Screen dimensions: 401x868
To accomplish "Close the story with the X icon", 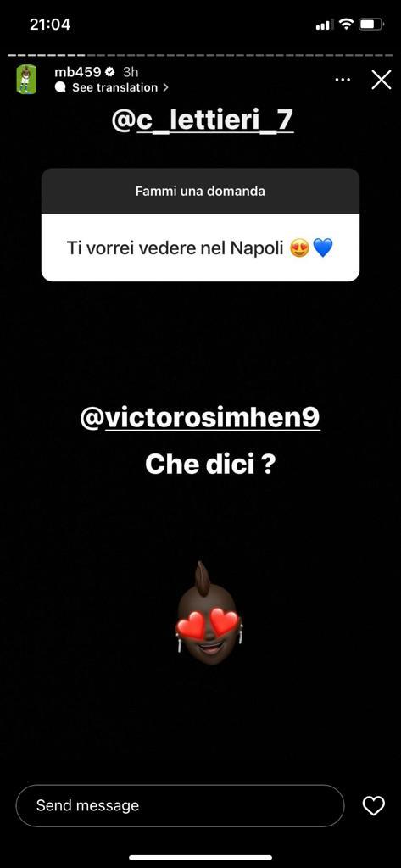I will click(x=381, y=80).
